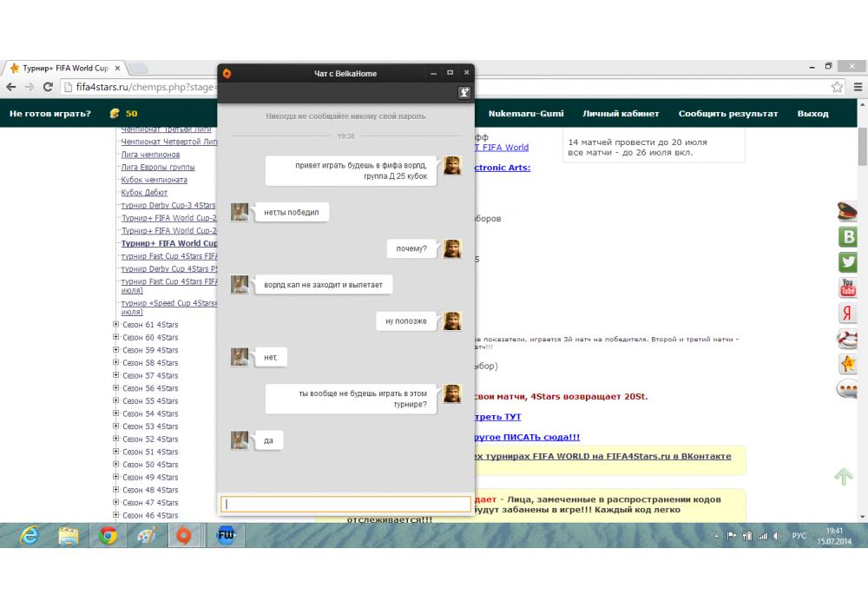Expand the 'Сезон 55 4Stars' tree node
This screenshot has width=868, height=608.
[x=116, y=401]
